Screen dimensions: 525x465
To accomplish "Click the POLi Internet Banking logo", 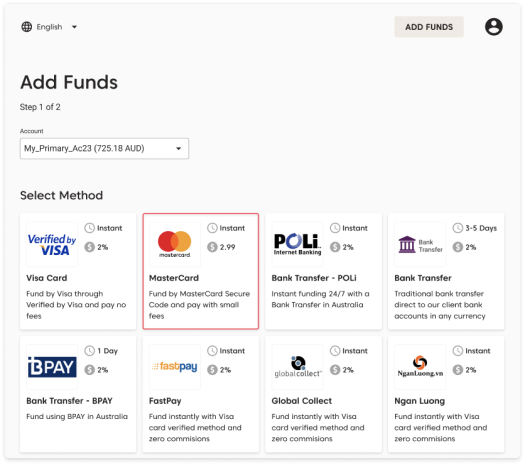I will pyautogui.click(x=297, y=244).
